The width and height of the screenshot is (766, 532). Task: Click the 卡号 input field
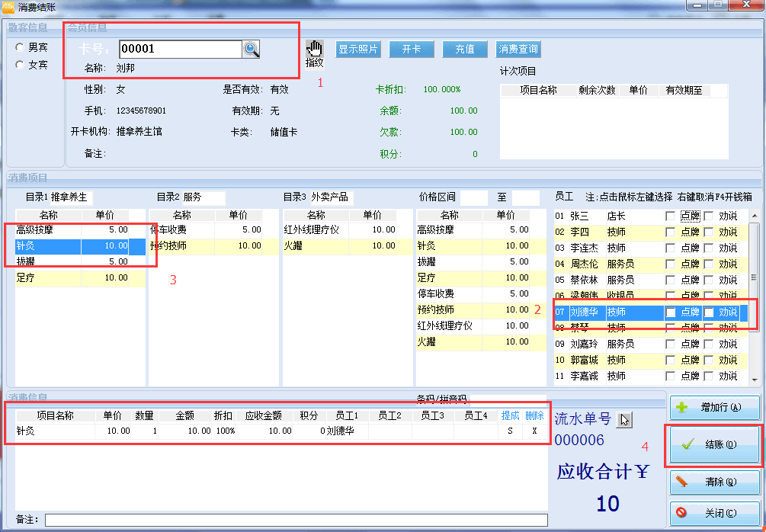181,49
